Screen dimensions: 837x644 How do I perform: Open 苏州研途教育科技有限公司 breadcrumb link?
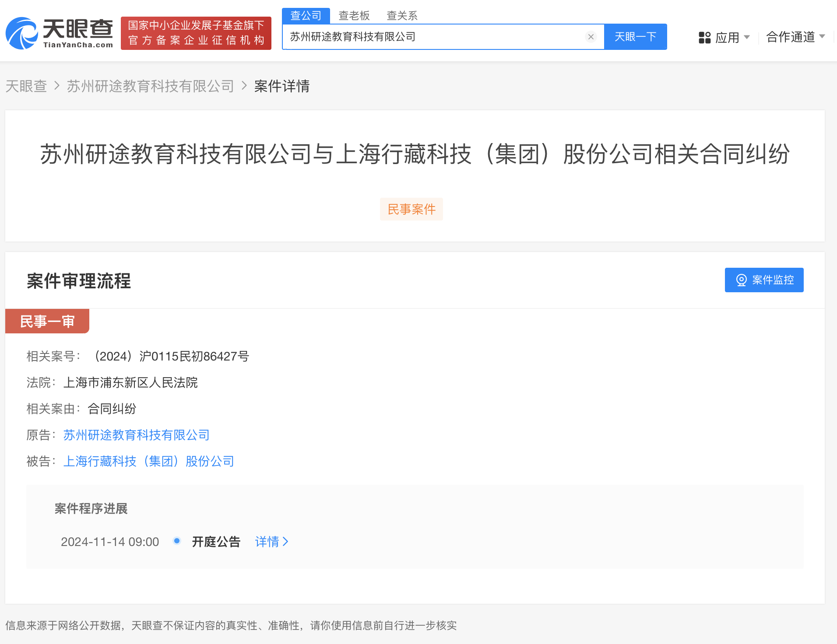pos(151,86)
